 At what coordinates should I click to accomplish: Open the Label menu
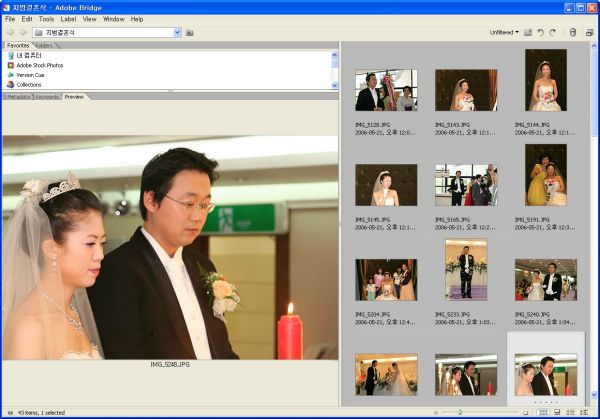tap(68, 19)
